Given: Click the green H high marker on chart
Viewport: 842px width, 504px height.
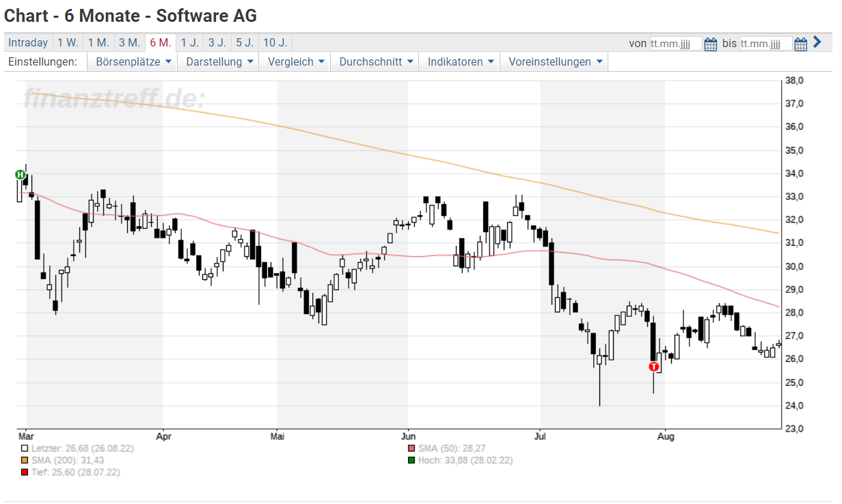Looking at the screenshot, I should (x=21, y=175).
